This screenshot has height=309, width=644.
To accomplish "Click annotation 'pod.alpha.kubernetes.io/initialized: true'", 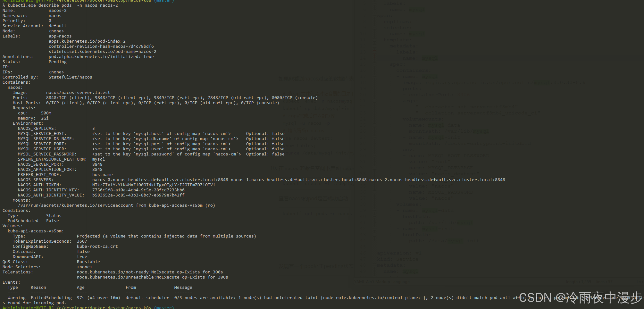I will coord(101,57).
